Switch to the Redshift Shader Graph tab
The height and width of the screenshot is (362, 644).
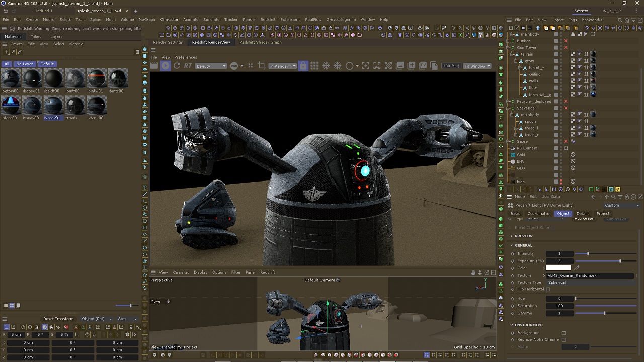[260, 42]
